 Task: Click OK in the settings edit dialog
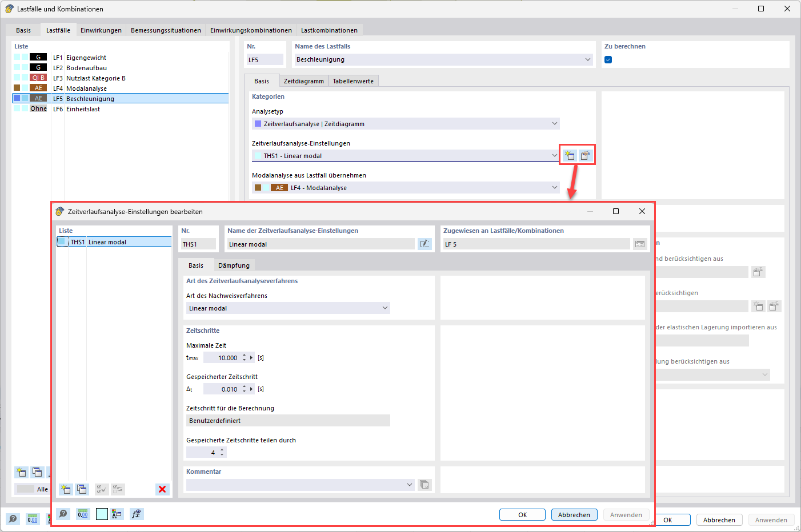tap(522, 515)
